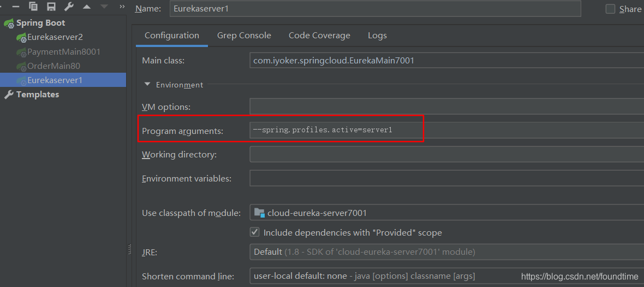Click the VM options input field

click(x=446, y=107)
